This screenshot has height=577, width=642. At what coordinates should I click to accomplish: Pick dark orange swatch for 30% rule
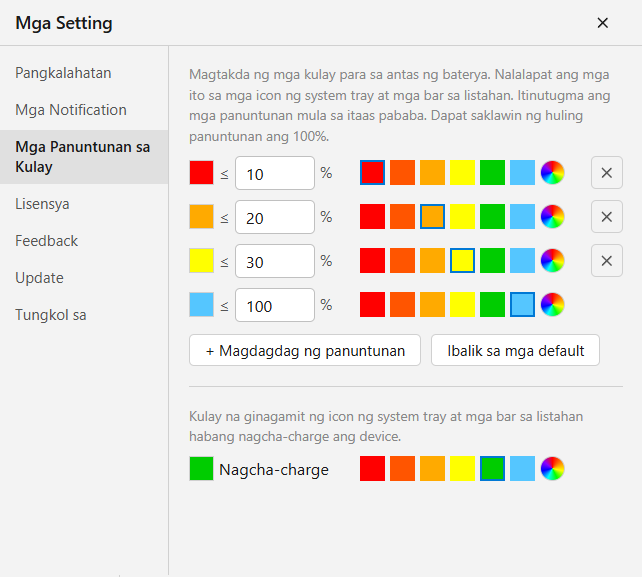(x=402, y=260)
